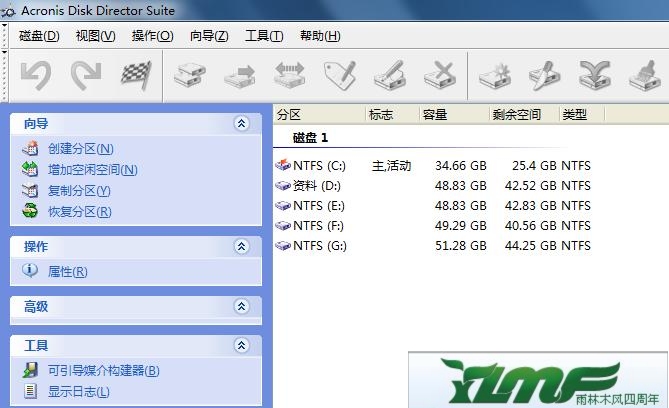Open the 向导(Z) menu

[x=209, y=36]
